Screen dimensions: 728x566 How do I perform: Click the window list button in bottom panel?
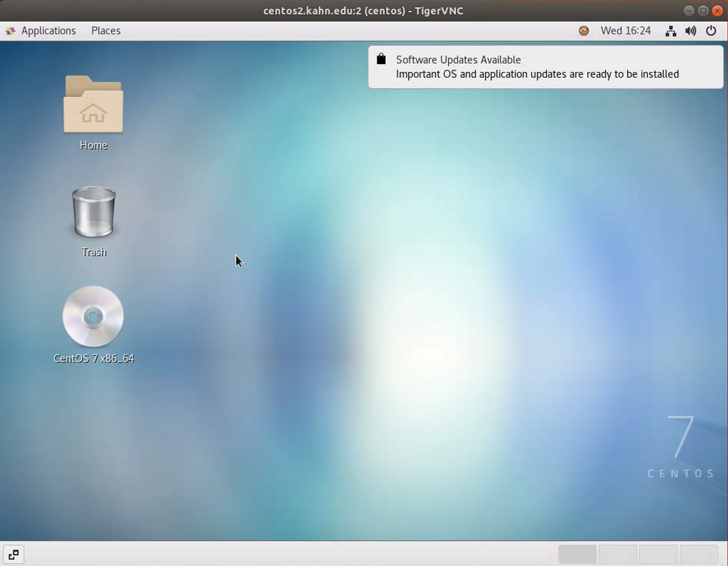coord(14,554)
